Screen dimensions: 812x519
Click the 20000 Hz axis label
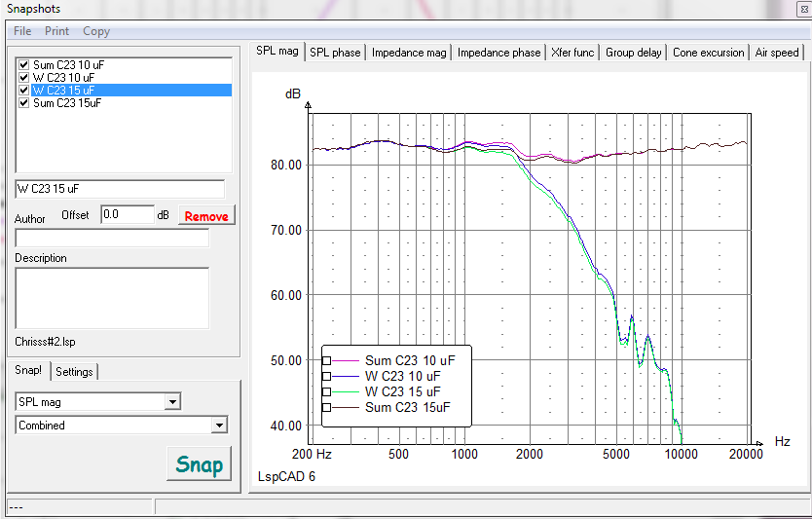click(746, 455)
